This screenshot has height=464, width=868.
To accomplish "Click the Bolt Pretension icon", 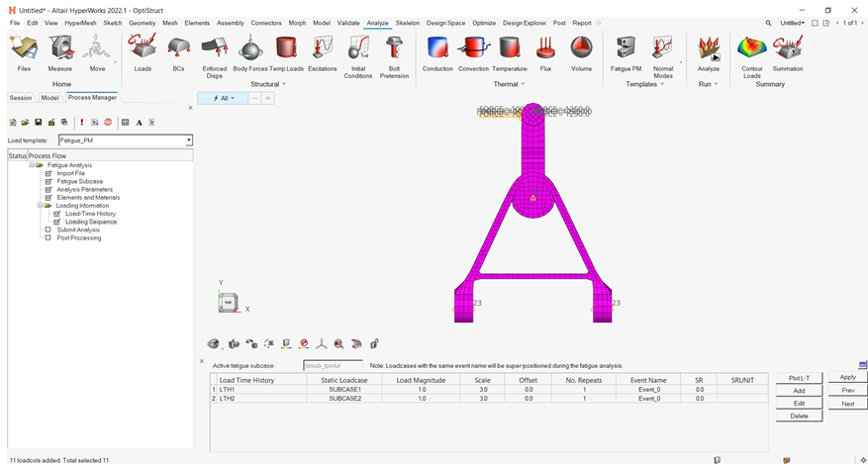I will pyautogui.click(x=394, y=47).
